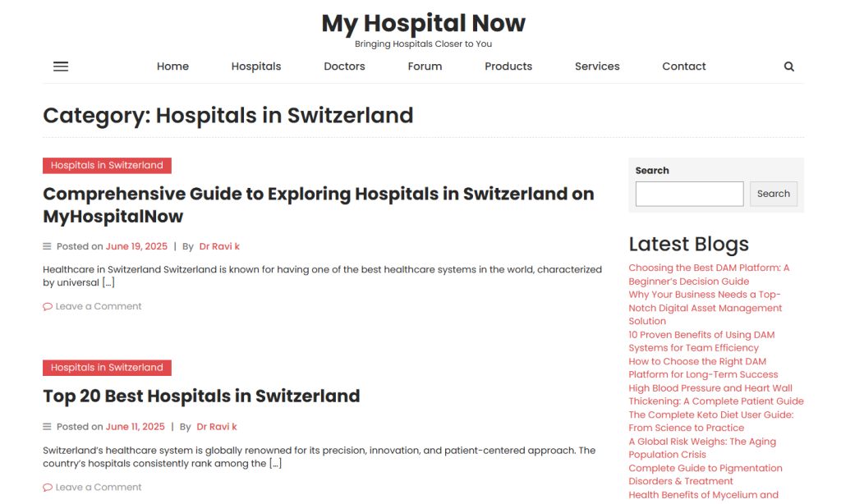
Task: Select Products in the navigation bar
Action: click(x=508, y=66)
